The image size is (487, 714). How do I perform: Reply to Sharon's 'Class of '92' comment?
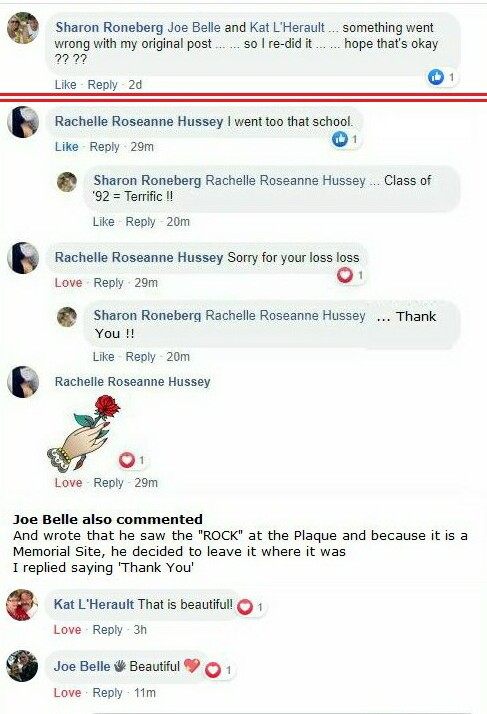coord(140,222)
